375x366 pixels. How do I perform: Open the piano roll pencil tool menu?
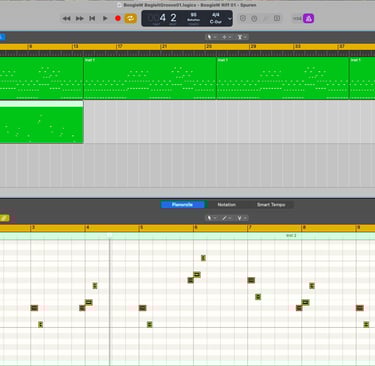point(226,218)
